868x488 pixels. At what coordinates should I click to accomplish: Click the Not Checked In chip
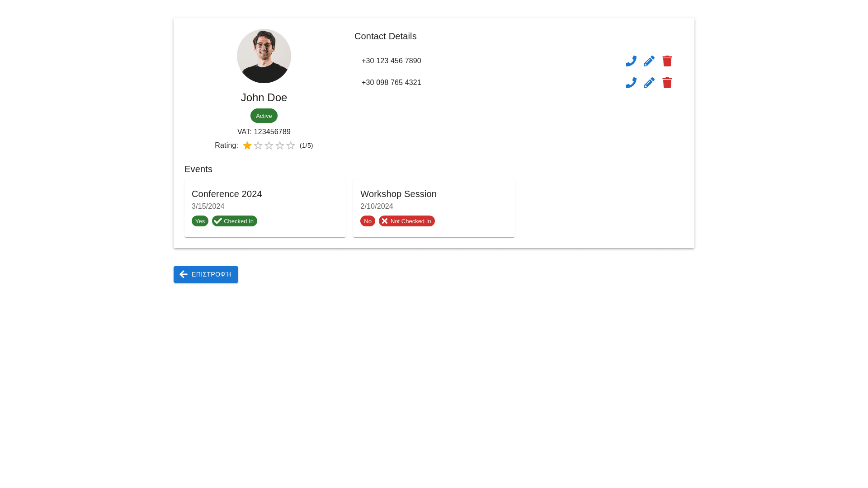406,221
